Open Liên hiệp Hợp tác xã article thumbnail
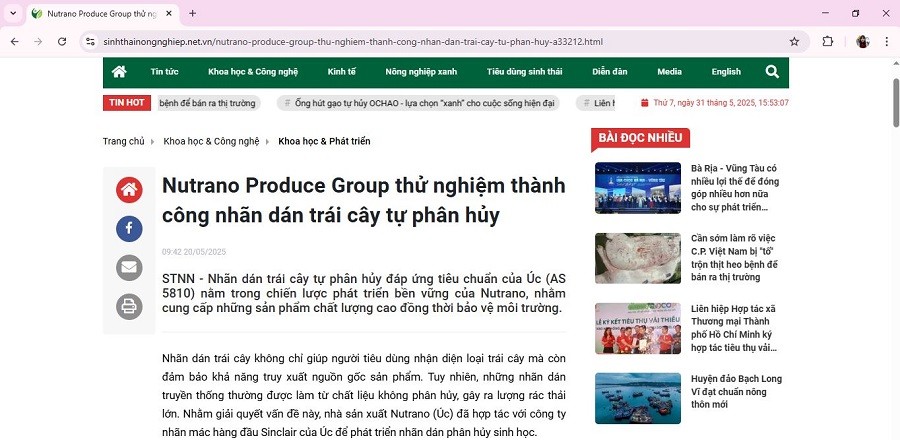Screen dimensions: 900x440 638,328
